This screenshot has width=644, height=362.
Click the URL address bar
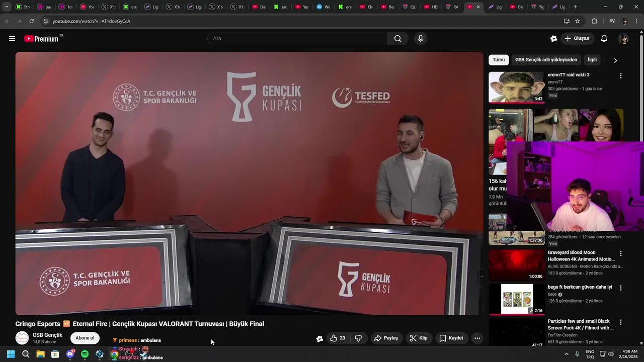[302, 21]
